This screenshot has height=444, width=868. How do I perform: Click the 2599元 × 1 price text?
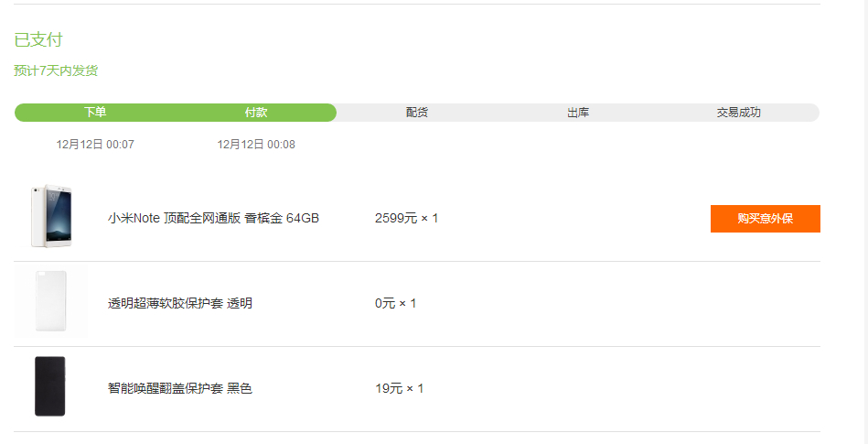406,219
